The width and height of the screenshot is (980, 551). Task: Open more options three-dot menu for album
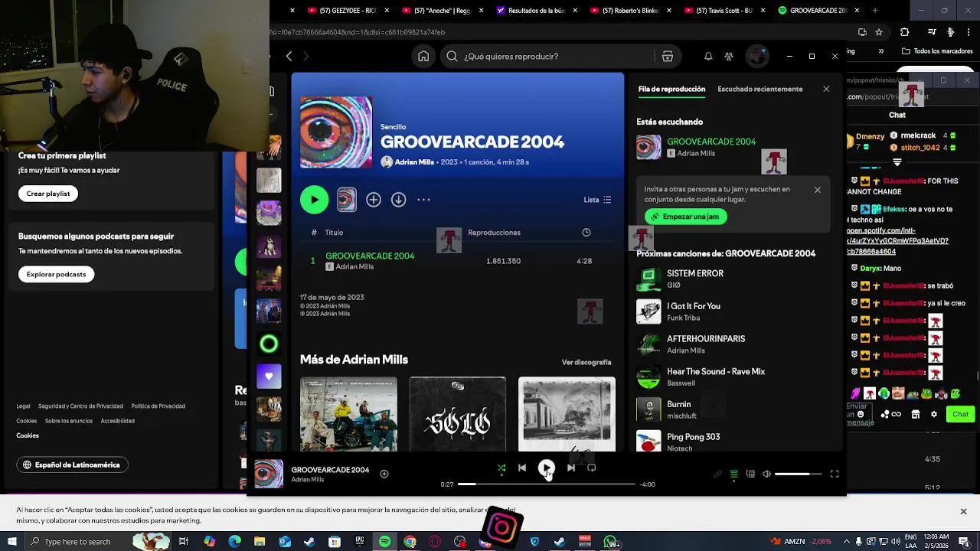pyautogui.click(x=423, y=200)
